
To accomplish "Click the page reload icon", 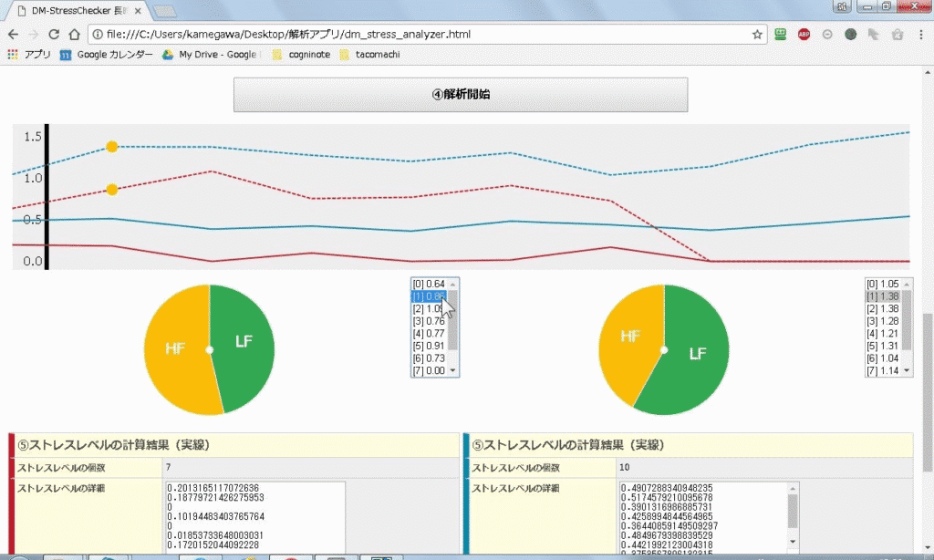I will click(x=56, y=34).
